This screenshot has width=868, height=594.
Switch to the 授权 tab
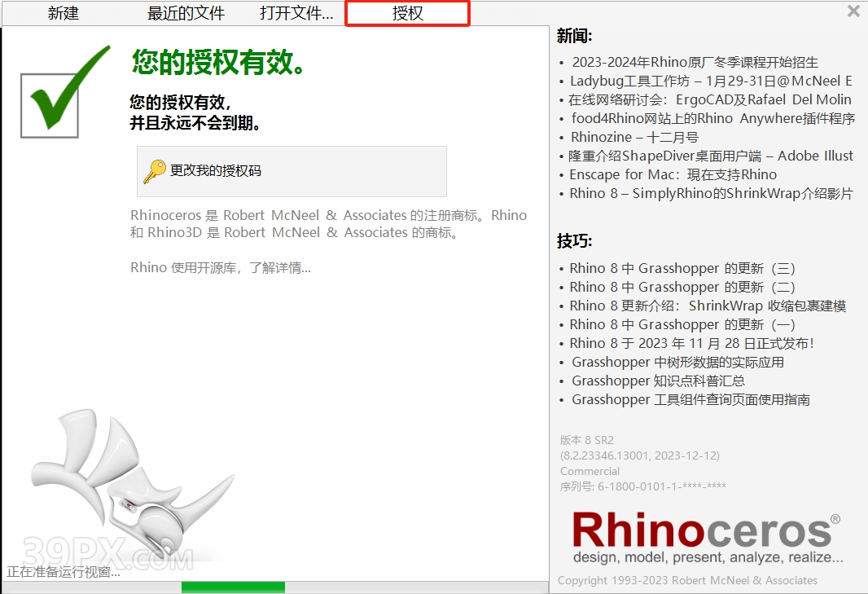(x=407, y=13)
